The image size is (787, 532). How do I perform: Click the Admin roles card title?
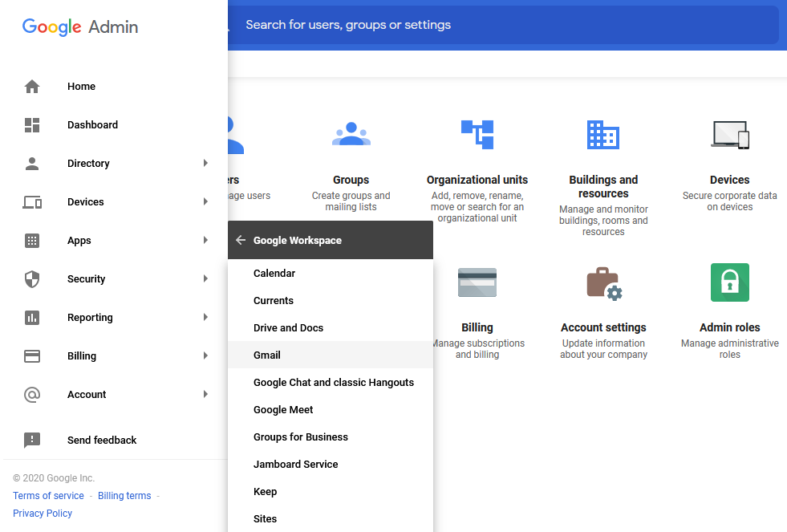730,327
